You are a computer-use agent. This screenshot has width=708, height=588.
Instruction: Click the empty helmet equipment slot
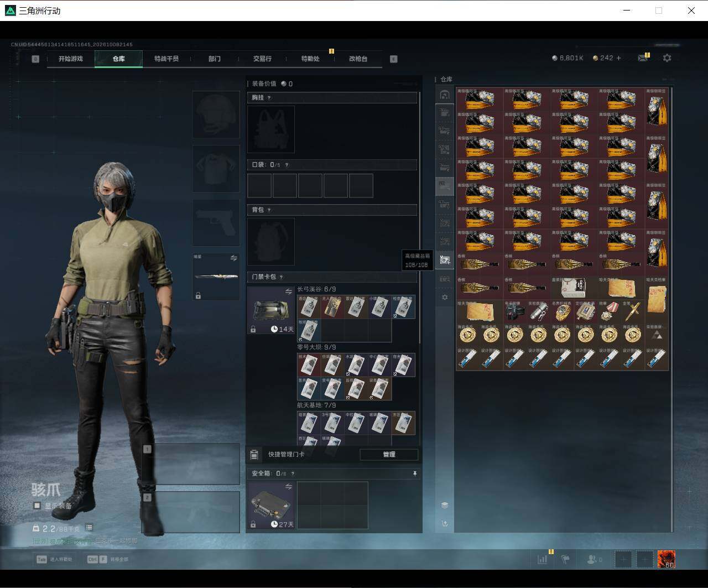(216, 115)
